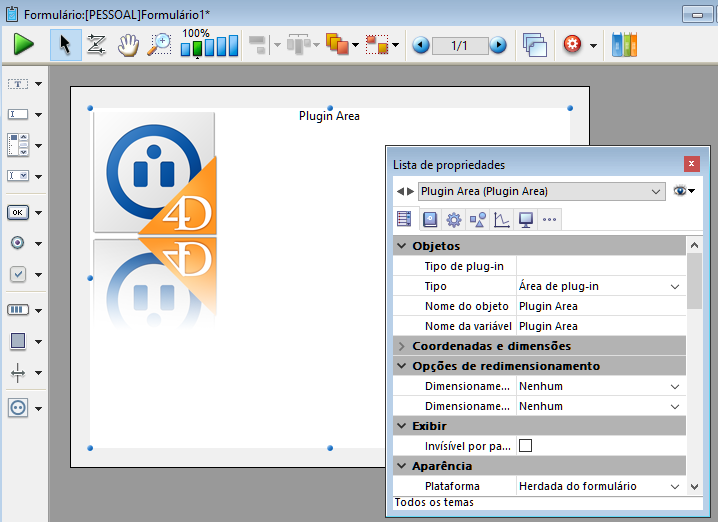
Task: Select the checkbox object tool in sidebar
Action: (x=18, y=274)
